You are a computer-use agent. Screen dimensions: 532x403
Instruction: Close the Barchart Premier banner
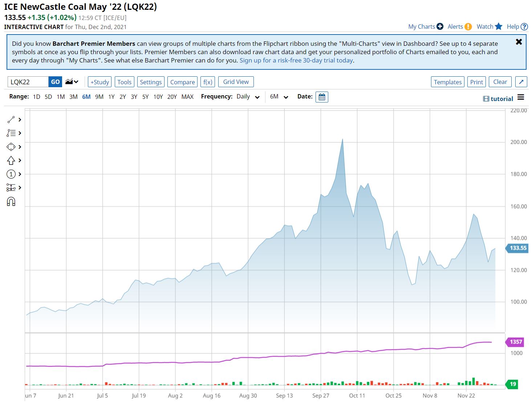(x=519, y=42)
